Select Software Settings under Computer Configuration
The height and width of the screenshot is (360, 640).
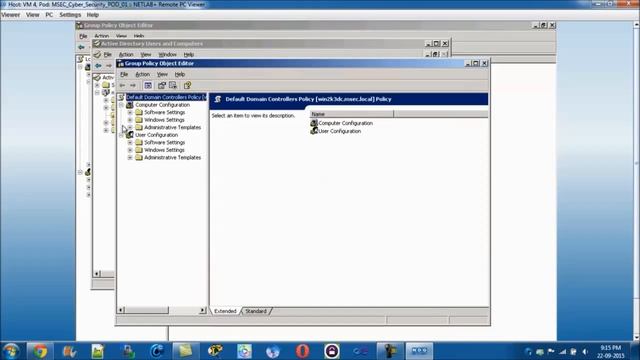click(164, 112)
